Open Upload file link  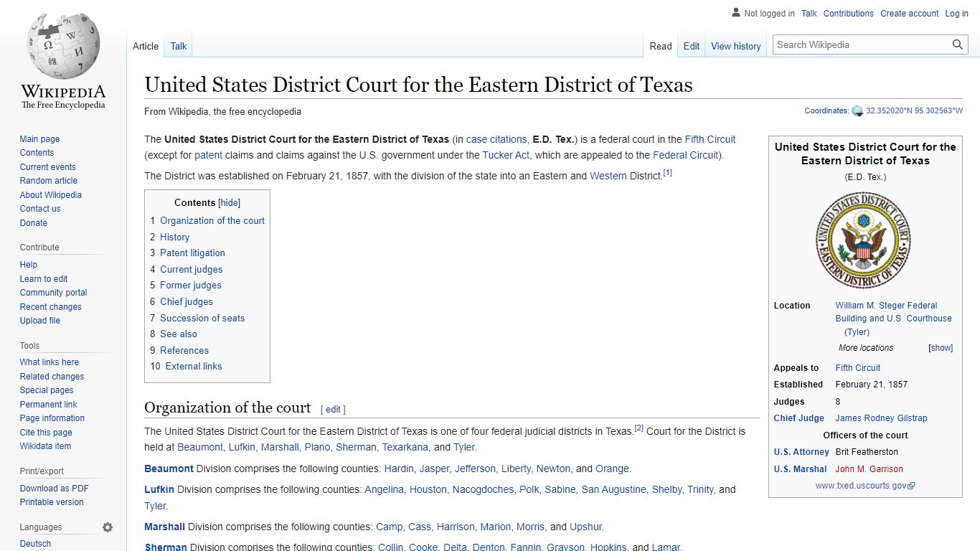(x=40, y=321)
